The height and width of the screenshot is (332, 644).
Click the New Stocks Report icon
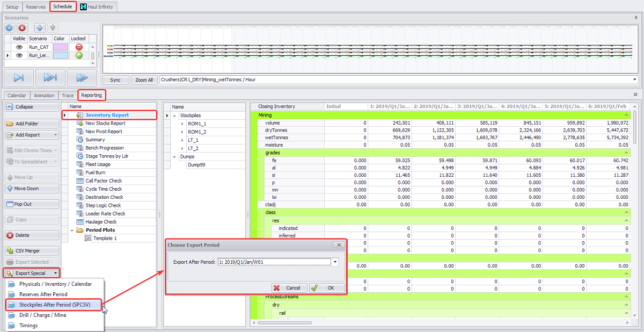click(x=79, y=123)
